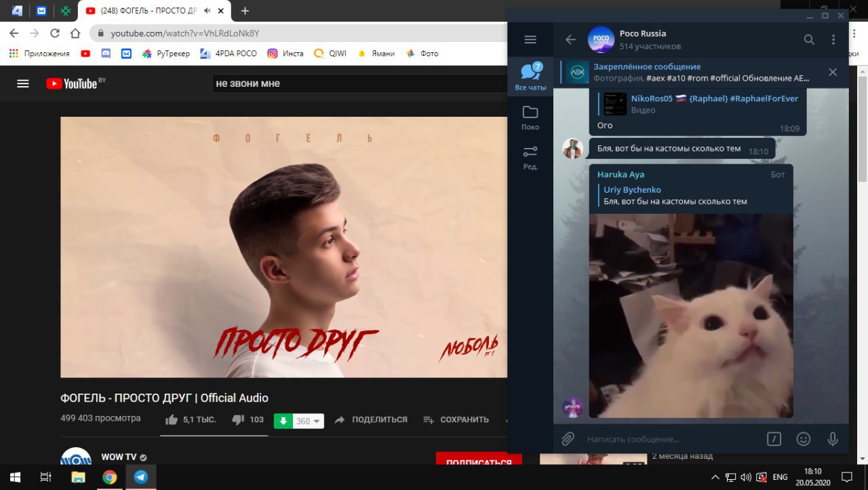Viewport: 868px width, 490px height.
Task: Open Task View on taskbar
Action: click(46, 477)
